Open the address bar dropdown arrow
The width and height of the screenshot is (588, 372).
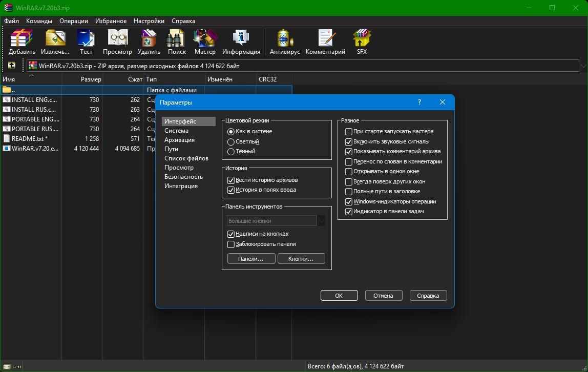(583, 66)
